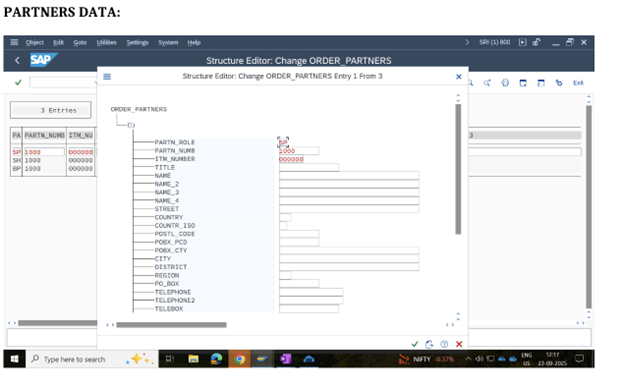Go back with the arrow beside SAP logo

tap(17, 60)
